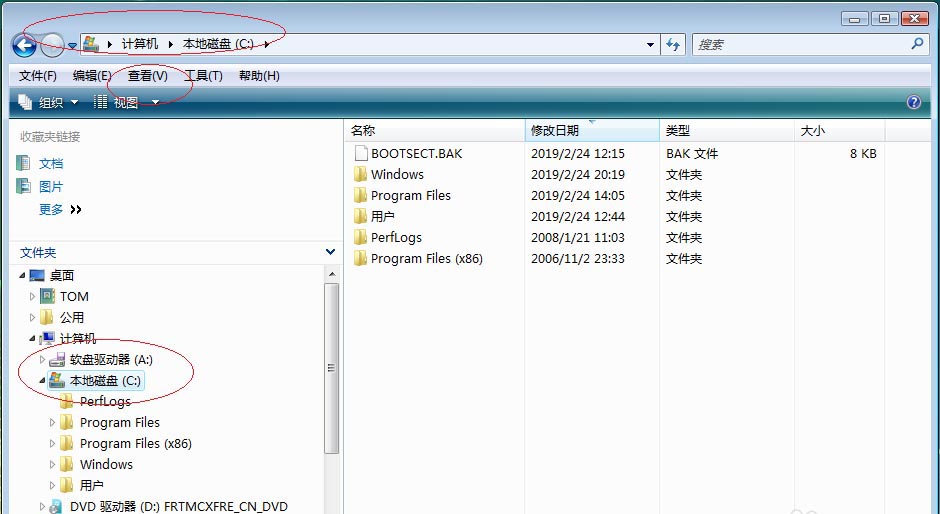Collapse 本地磁盘 (C:) tree node

(42, 380)
